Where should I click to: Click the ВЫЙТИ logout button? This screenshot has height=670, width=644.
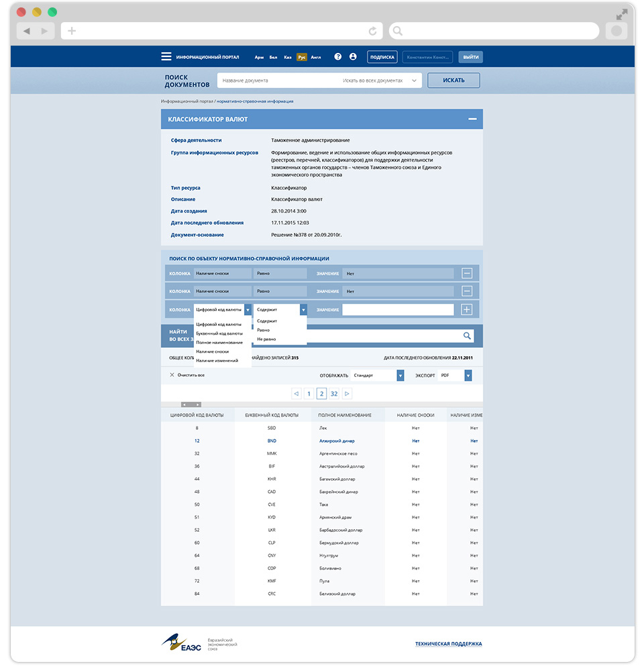[470, 57]
